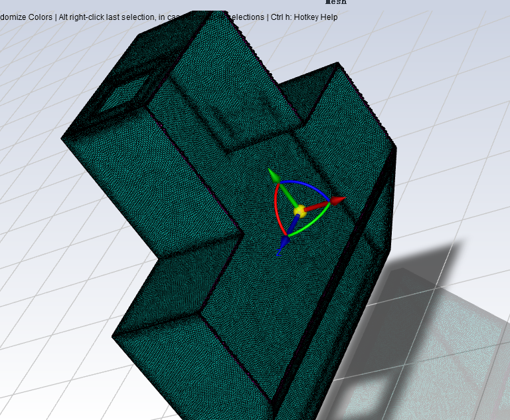510x420 pixels.
Task: Click empty background in the top-right corner
Action: point(465,53)
